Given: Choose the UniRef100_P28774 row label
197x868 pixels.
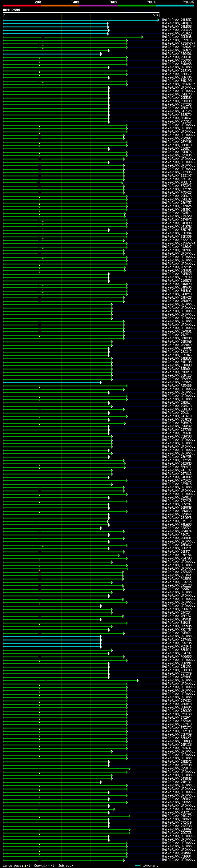Looking at the screenshot, I should click(x=177, y=528).
